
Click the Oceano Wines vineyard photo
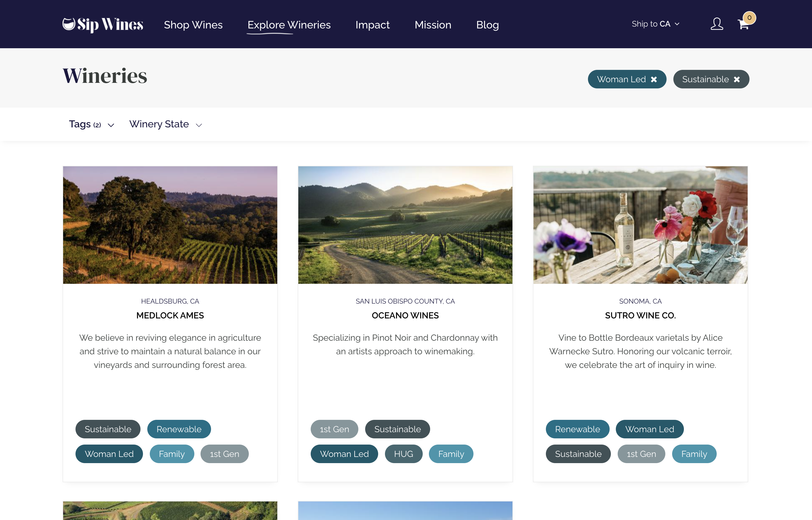click(x=405, y=224)
